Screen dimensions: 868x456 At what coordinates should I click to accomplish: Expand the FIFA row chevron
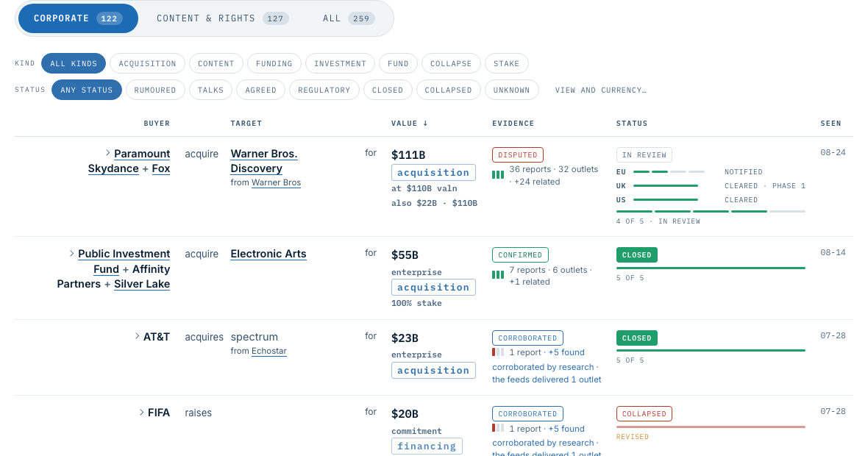point(141,412)
